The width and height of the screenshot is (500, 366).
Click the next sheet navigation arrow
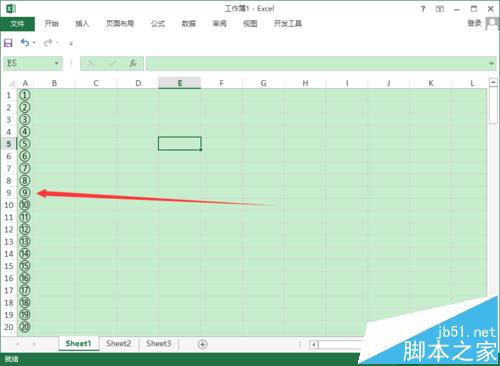click(x=34, y=344)
